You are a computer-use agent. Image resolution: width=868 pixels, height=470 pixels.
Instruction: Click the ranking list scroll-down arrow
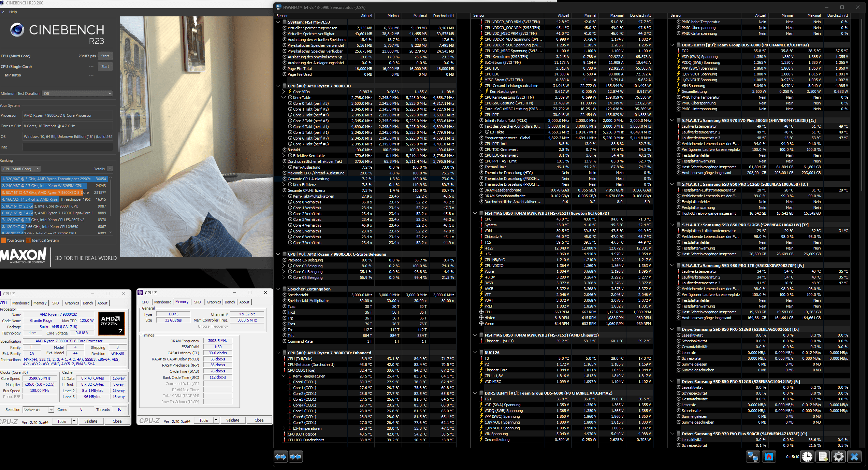pyautogui.click(x=111, y=233)
